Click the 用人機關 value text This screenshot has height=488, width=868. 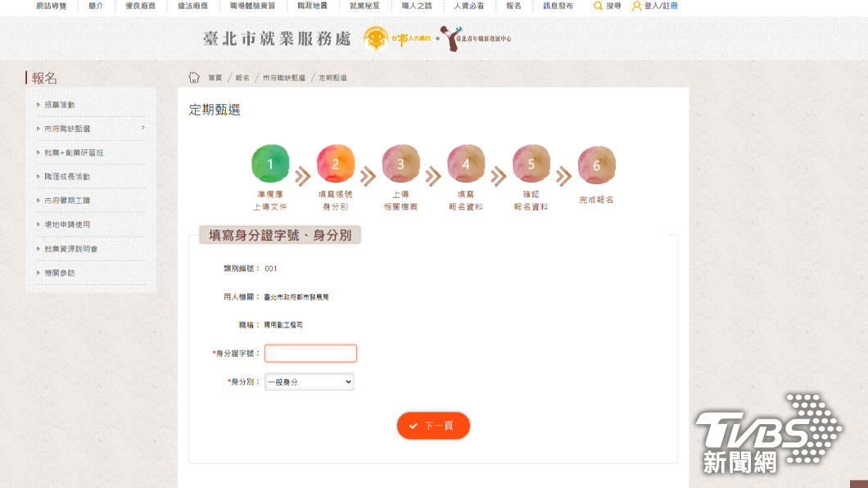point(296,297)
